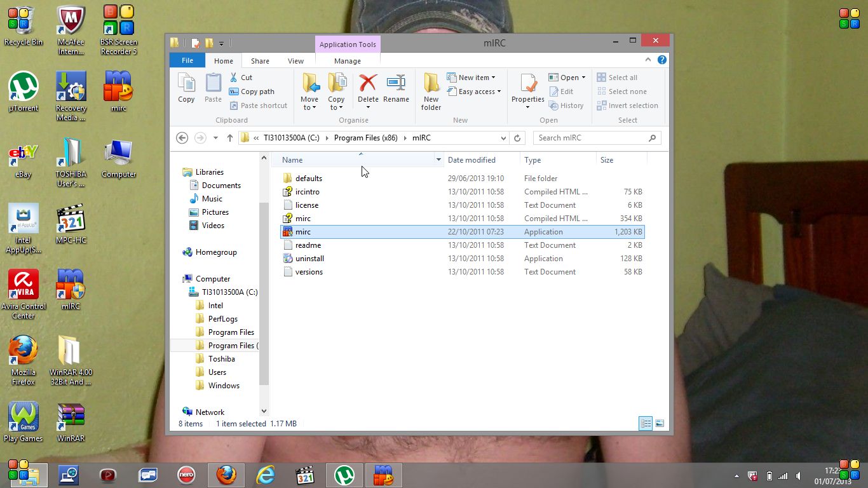Collapse the ribbon with the chevron

pyautogui.click(x=648, y=60)
